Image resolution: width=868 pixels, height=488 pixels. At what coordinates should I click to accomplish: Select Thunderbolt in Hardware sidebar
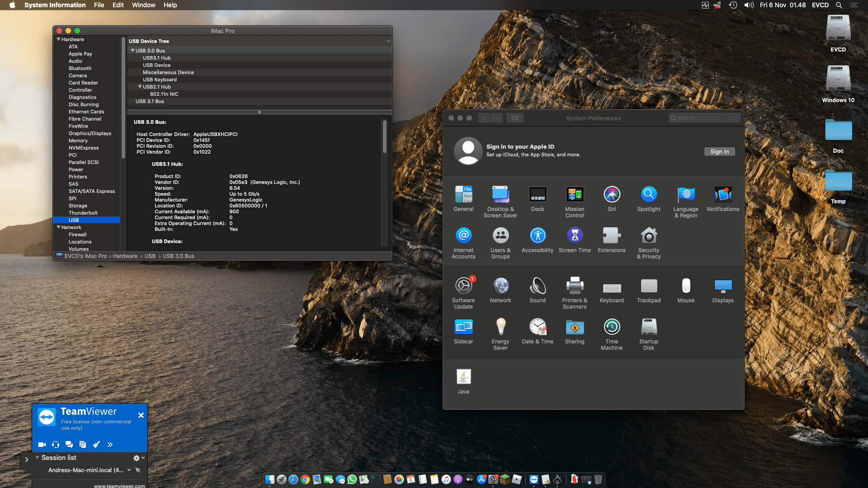(x=83, y=213)
